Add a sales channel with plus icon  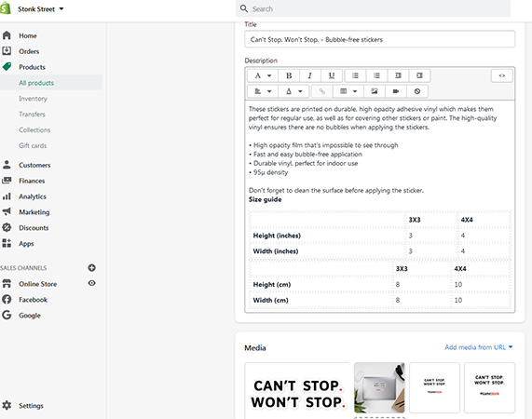tap(91, 268)
